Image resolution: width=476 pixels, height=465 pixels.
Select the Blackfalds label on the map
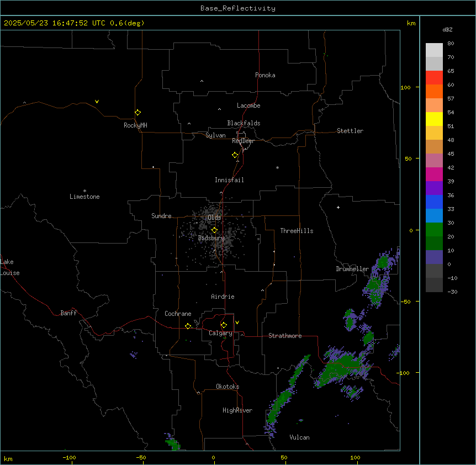(x=244, y=123)
